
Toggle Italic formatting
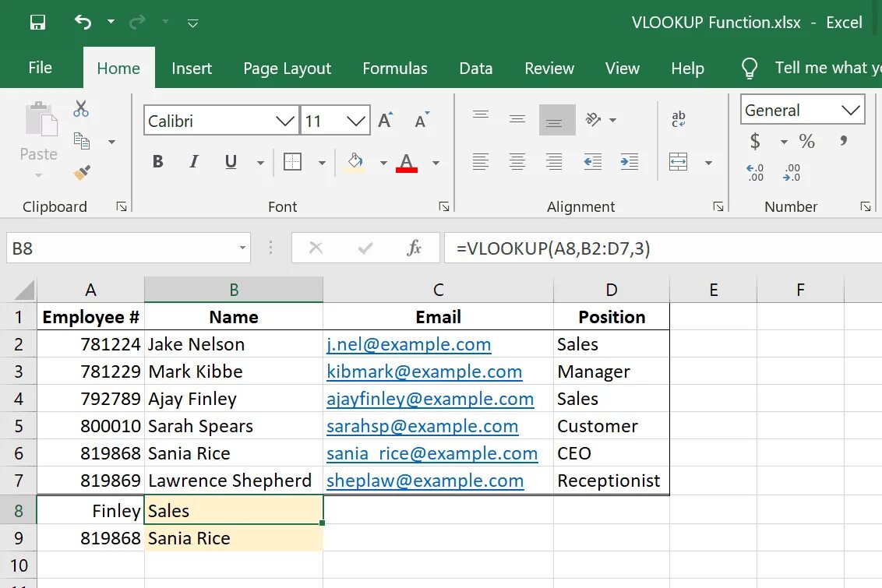(x=194, y=162)
